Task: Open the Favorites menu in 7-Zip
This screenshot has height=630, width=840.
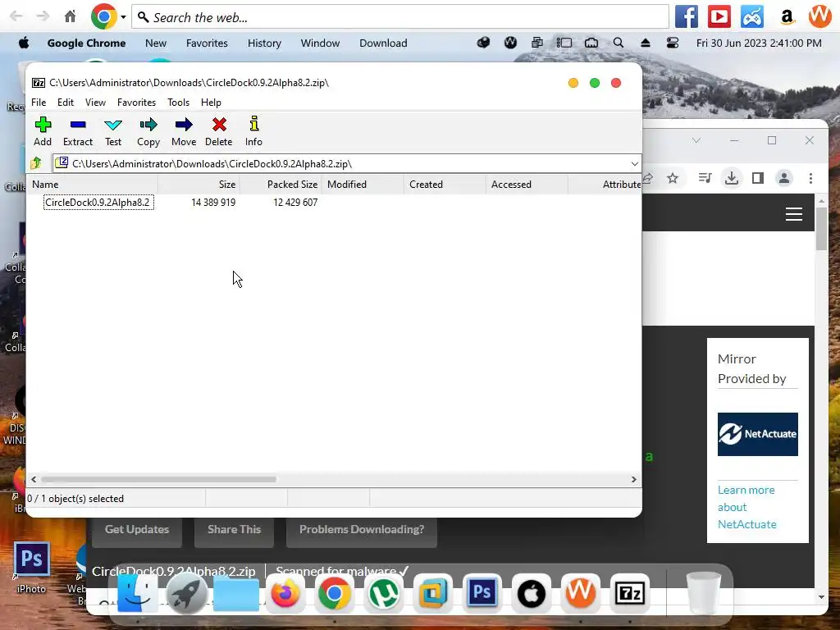Action: click(137, 103)
